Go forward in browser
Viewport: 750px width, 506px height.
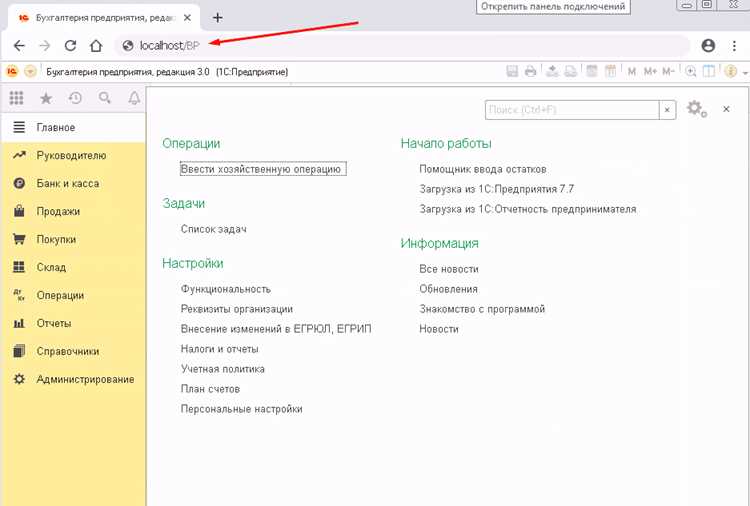click(44, 45)
